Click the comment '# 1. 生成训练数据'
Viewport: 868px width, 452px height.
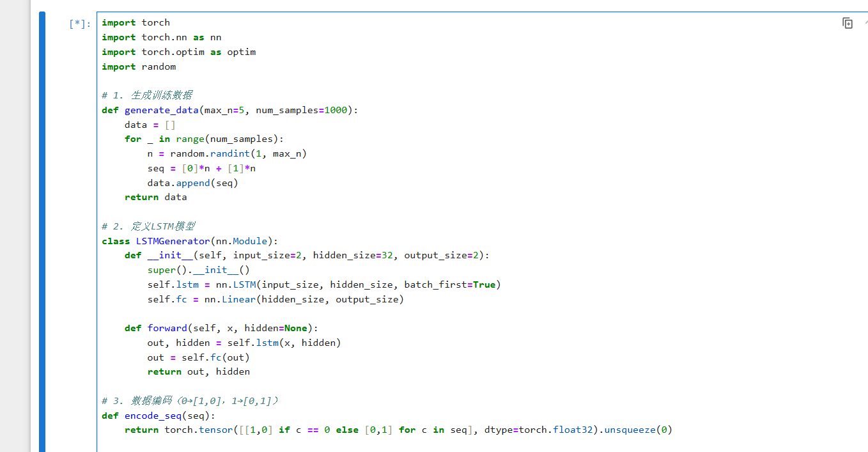(x=146, y=95)
